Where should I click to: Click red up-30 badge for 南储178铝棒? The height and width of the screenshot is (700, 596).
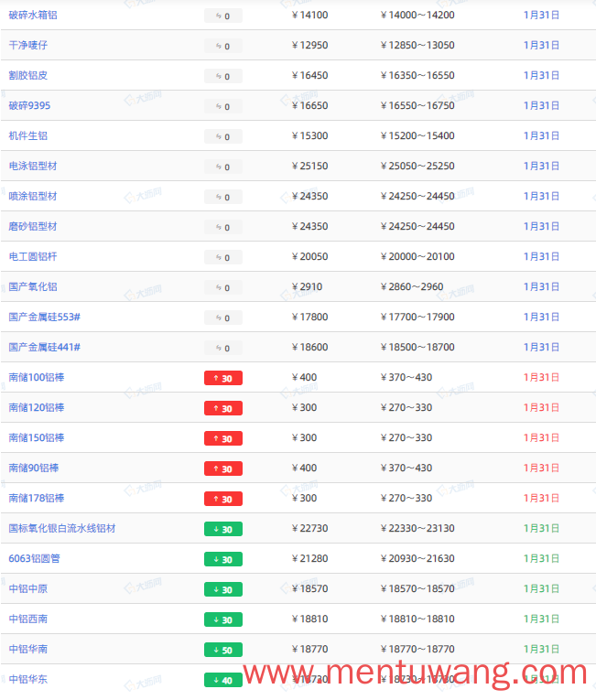pos(223,499)
